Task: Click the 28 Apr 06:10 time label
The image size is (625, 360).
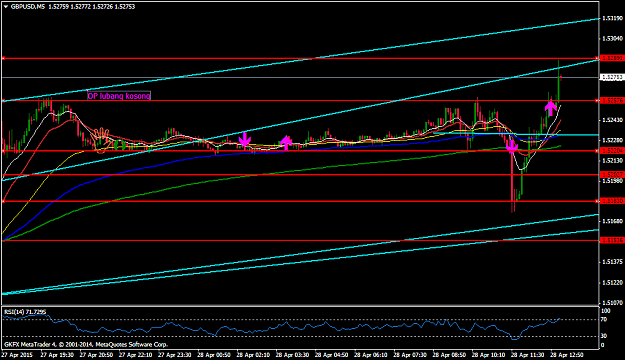Action: [x=371, y=354]
